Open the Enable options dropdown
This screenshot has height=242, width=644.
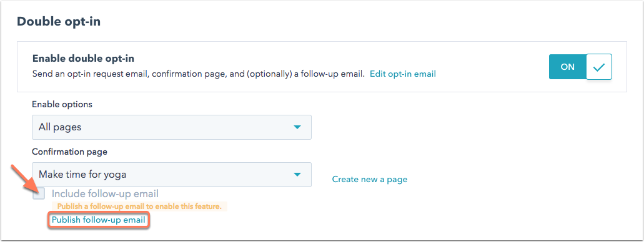click(x=172, y=127)
